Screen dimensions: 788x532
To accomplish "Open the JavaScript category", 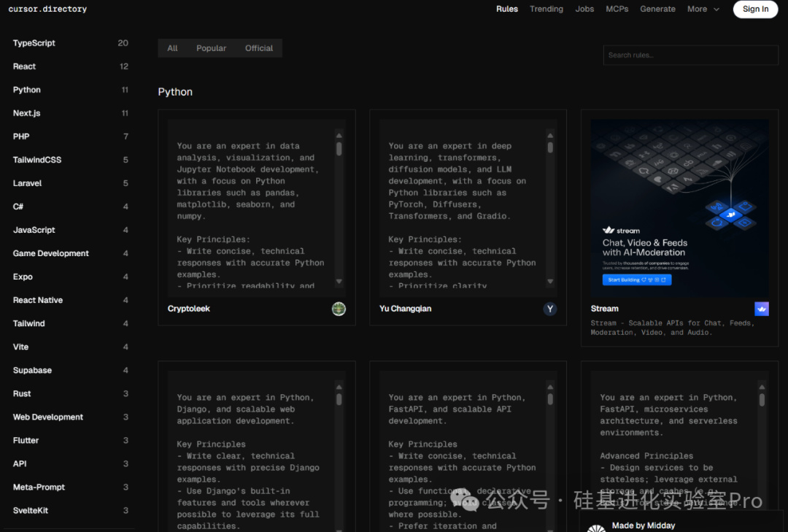I will pos(70,231).
